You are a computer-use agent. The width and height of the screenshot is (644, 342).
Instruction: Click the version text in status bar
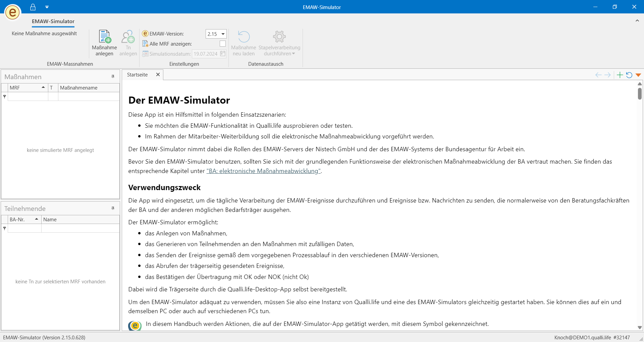click(x=44, y=338)
